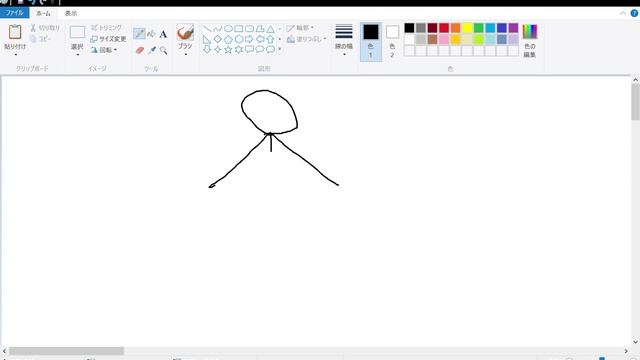
Task: Open the Help question mark icon
Action: point(634,13)
